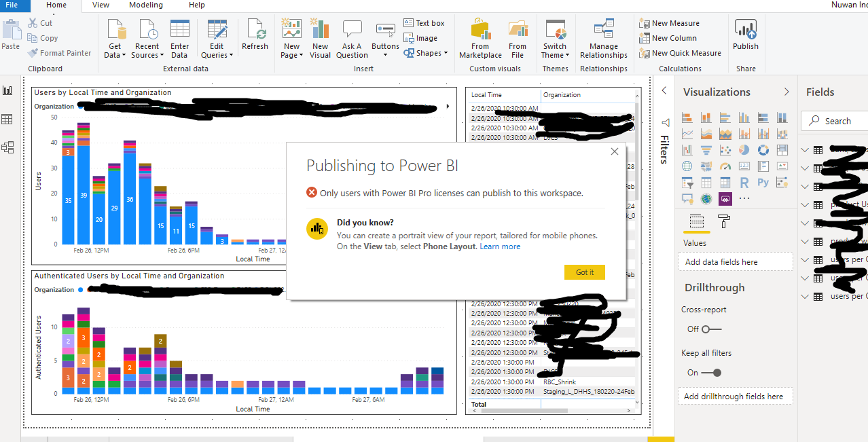Open the Buttons dropdown
868x442 pixels.
(385, 56)
